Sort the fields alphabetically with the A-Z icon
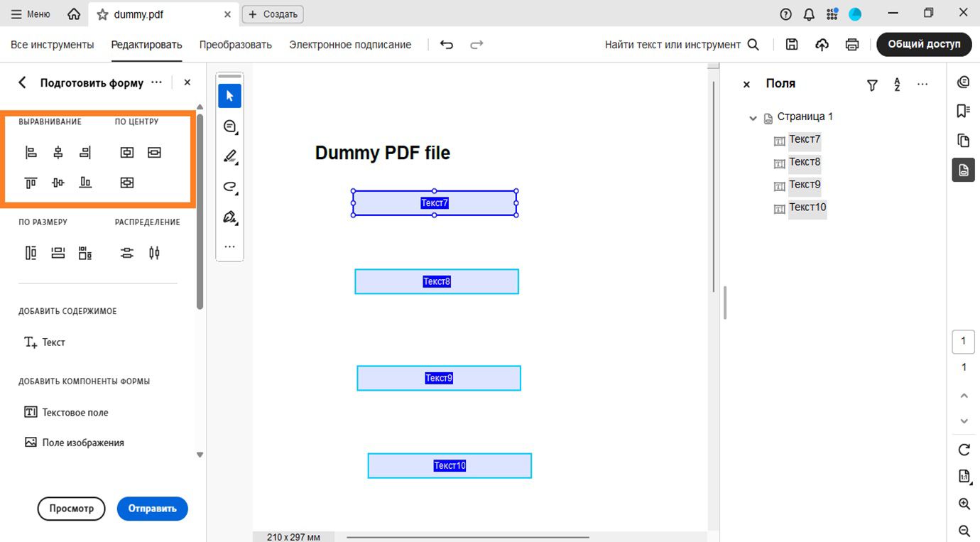 [897, 85]
